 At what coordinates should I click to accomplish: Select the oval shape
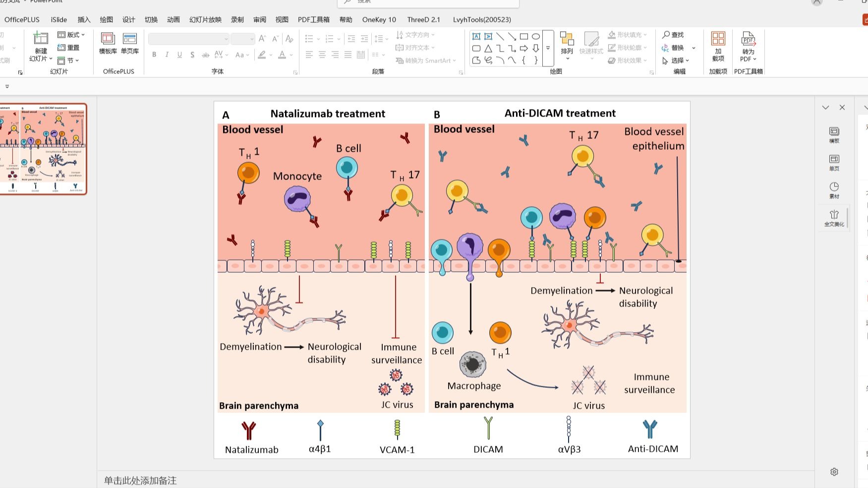pyautogui.click(x=536, y=36)
